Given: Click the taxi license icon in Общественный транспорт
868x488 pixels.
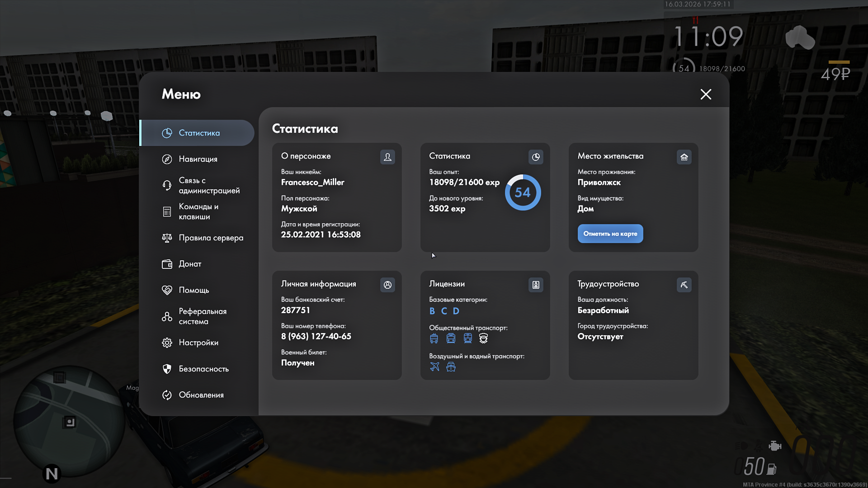Looking at the screenshot, I should 483,338.
